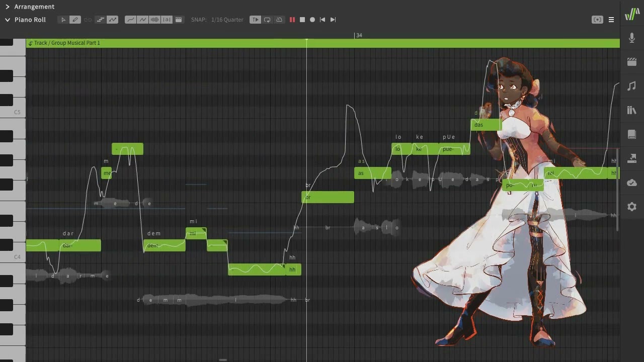Toggle the show notes display button

pyautogui.click(x=100, y=20)
